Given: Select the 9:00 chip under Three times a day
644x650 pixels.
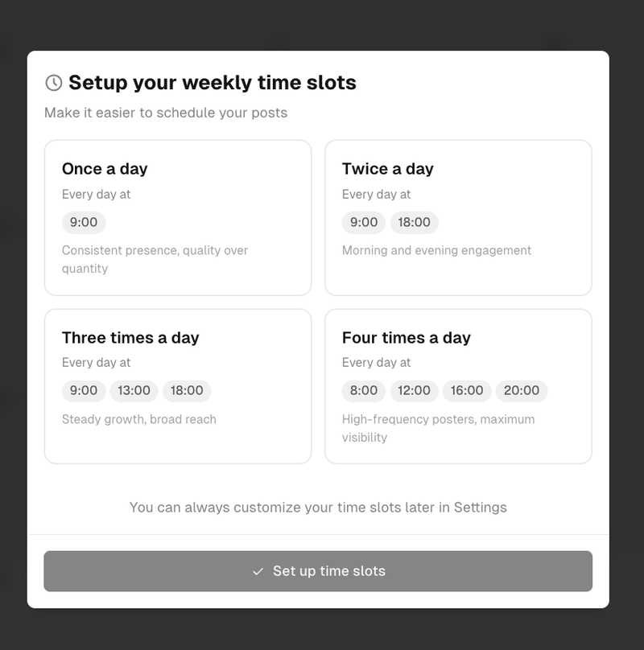Looking at the screenshot, I should [84, 391].
